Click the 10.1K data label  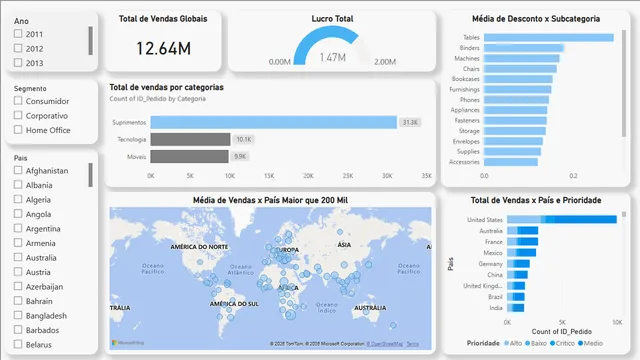[x=244, y=140]
